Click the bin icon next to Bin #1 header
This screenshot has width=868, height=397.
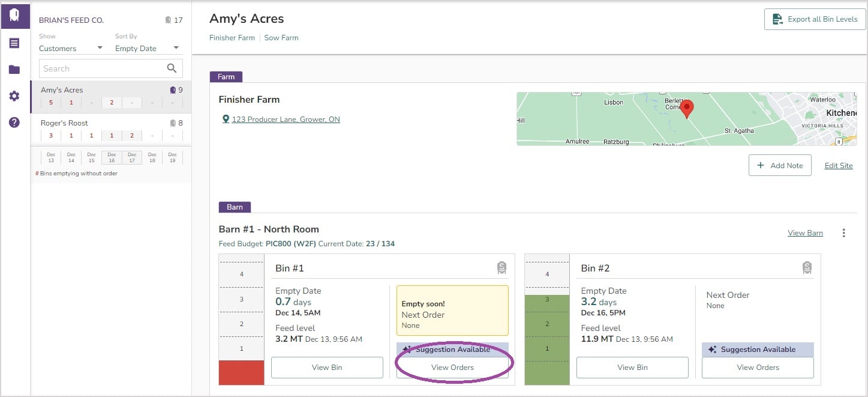coord(501,268)
